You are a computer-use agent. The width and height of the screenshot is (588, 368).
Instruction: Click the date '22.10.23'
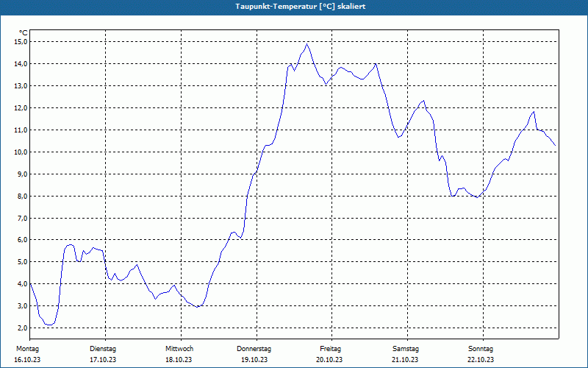pos(481,360)
